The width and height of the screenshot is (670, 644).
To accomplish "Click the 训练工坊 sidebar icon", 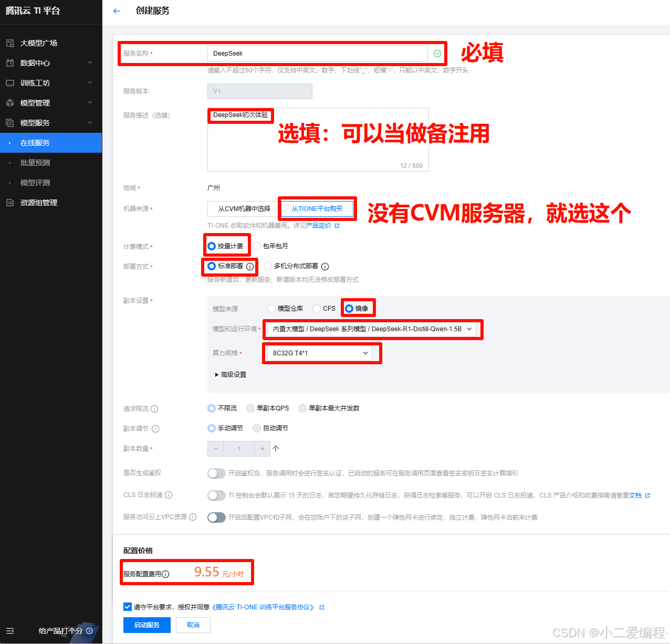I will click(10, 83).
